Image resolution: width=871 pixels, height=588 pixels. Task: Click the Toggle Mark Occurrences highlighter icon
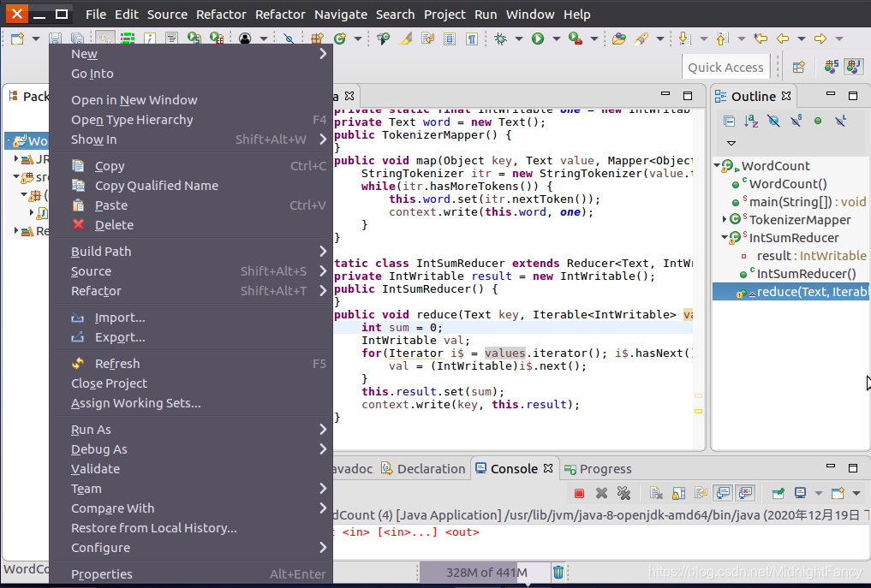[406, 39]
